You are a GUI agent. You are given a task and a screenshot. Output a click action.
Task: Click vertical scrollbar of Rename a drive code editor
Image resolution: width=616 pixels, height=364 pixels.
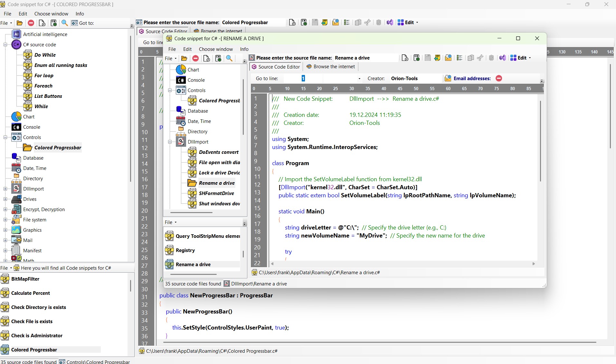pos(540,141)
